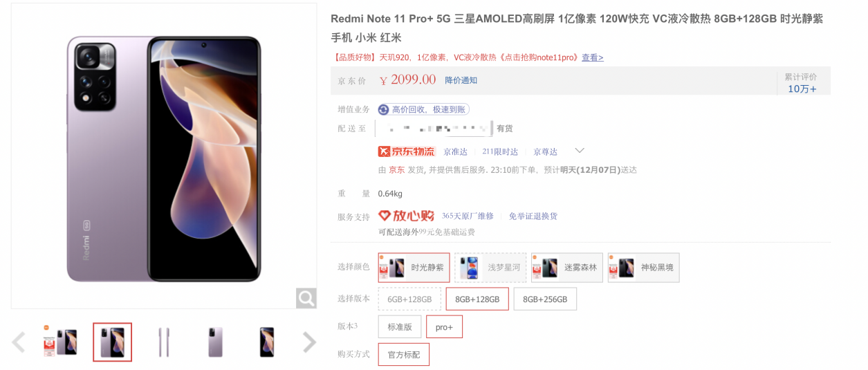
Task: Click the 高价回收 recycle icon
Action: pos(384,109)
